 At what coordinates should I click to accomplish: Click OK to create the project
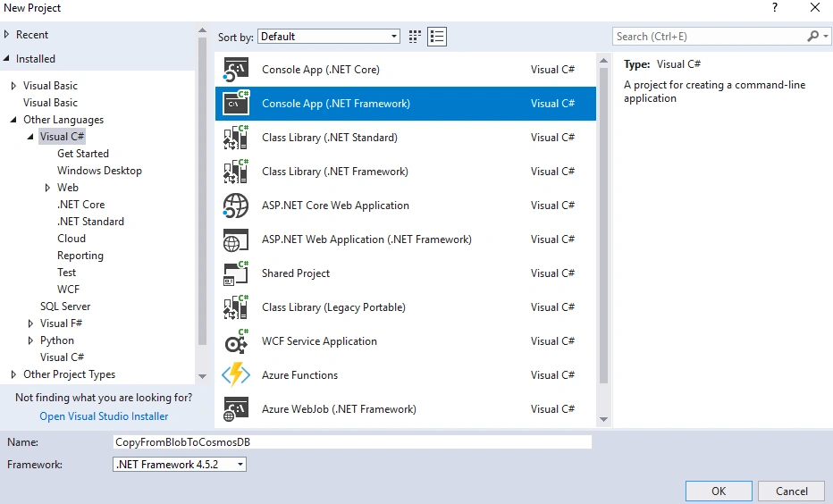click(x=719, y=491)
